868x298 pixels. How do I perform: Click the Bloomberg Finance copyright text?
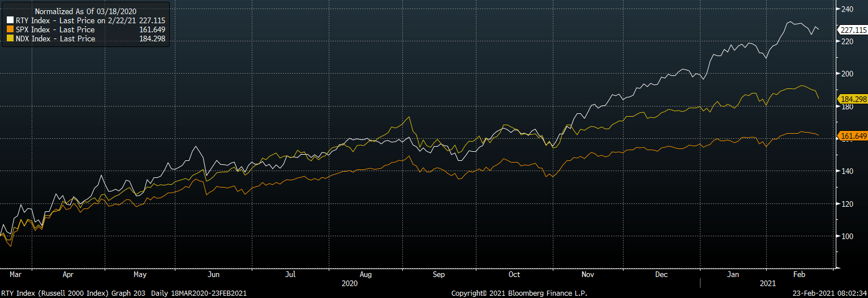point(519,293)
